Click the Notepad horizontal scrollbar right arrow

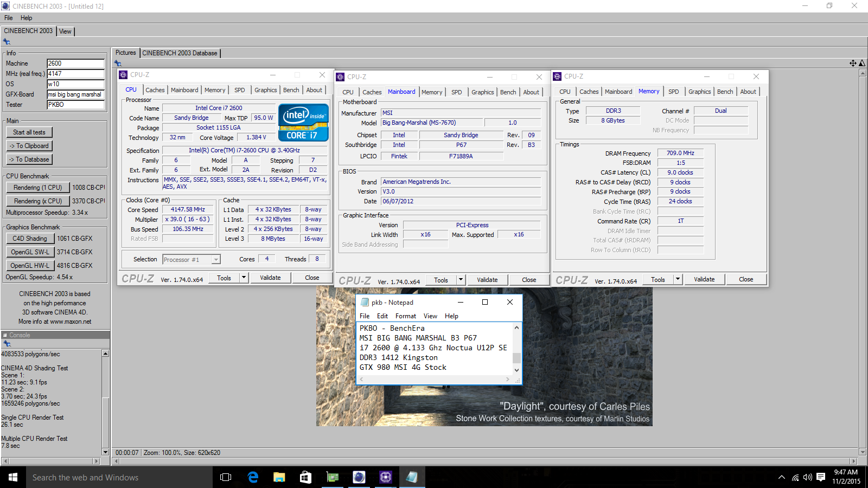[508, 380]
